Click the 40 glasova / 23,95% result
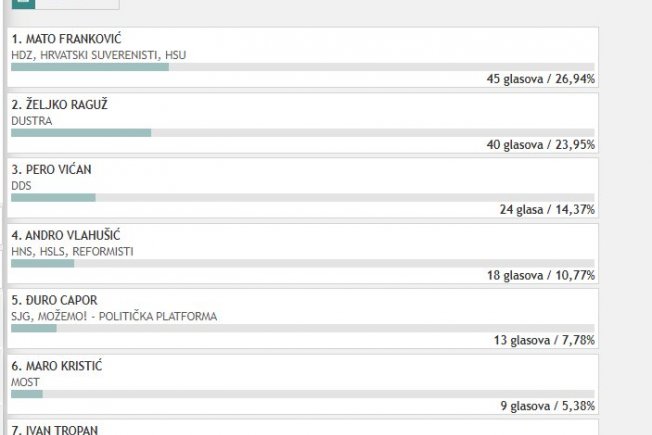Image resolution: width=652 pixels, height=435 pixels. 541,145
